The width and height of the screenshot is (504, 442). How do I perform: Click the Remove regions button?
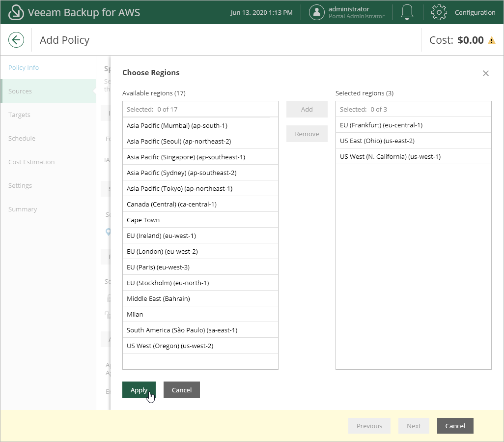tap(307, 134)
